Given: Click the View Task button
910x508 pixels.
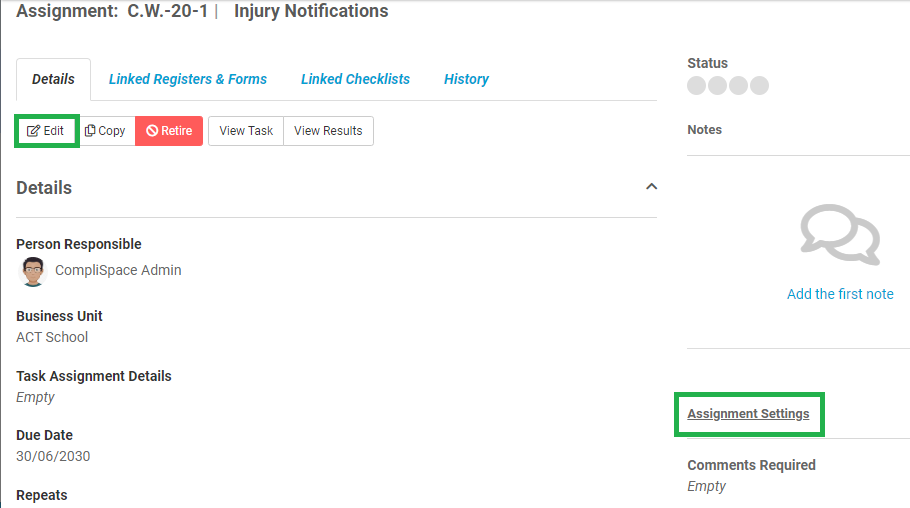Looking at the screenshot, I should [x=246, y=131].
